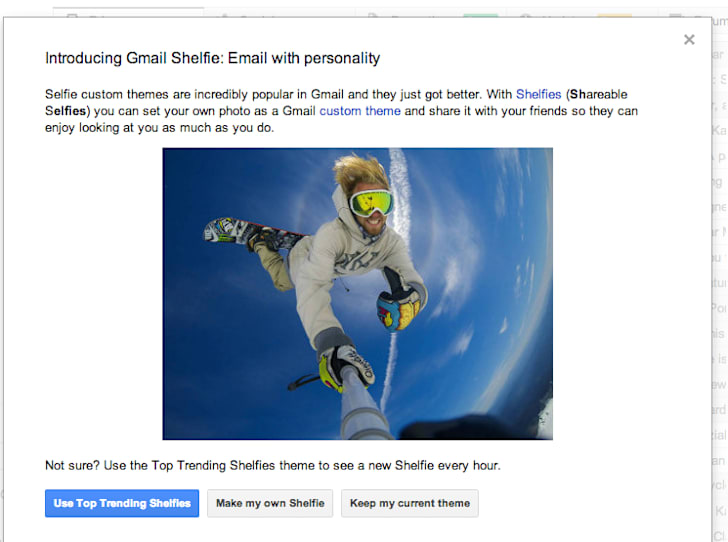
Task: Click the bold Shareable word in description
Action: [x=598, y=94]
